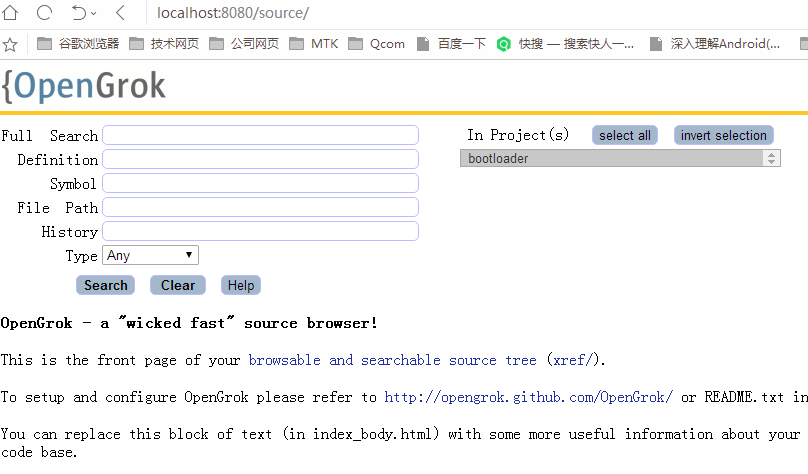This screenshot has width=808, height=474.
Task: Focus the History input field
Action: pos(260,231)
